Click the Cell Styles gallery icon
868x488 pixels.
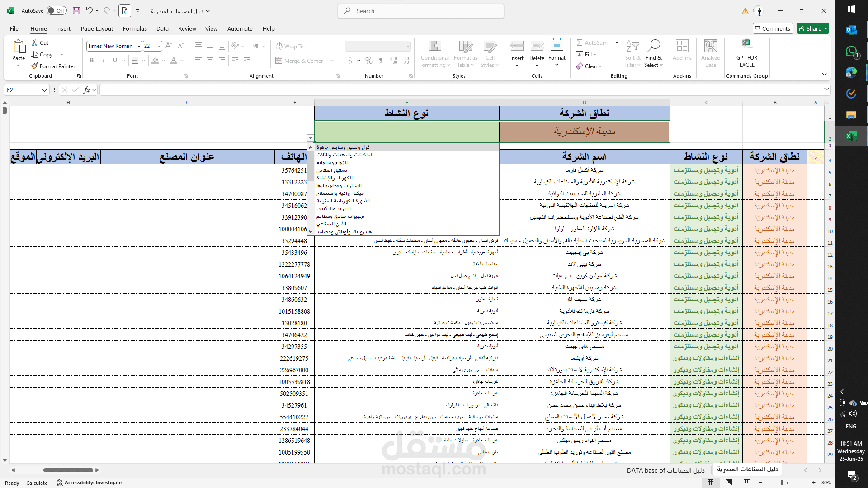[490, 46]
